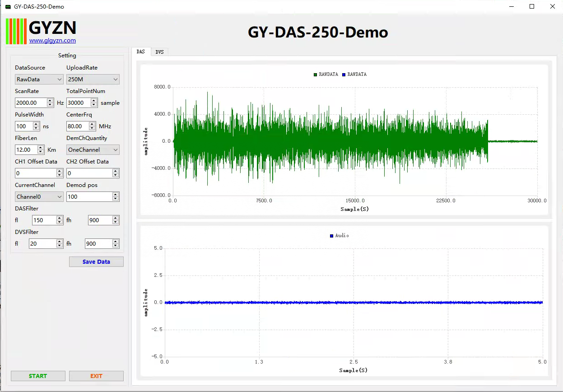The image size is (563, 392).
Task: Select the DAS tab
Action: coord(141,52)
